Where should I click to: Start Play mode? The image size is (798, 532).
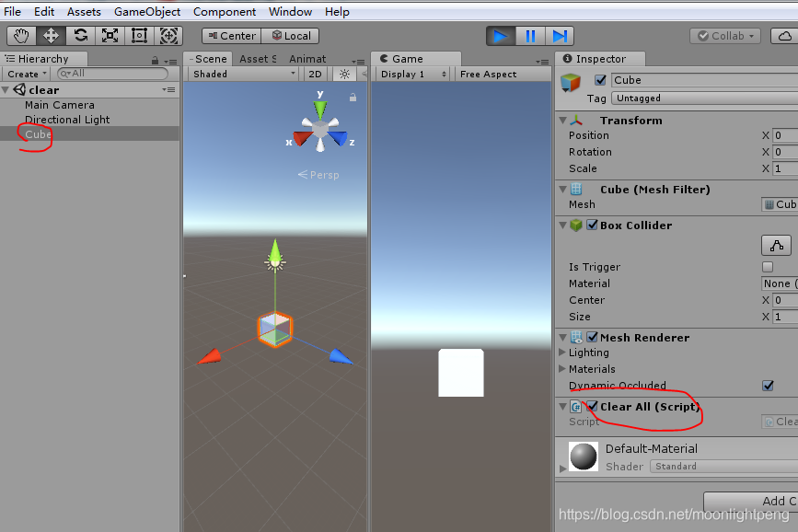[x=501, y=36]
